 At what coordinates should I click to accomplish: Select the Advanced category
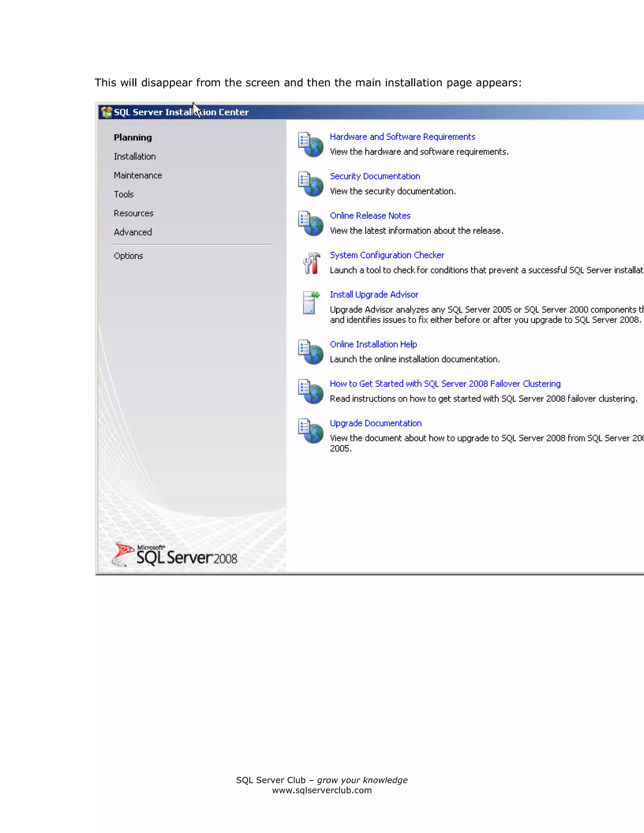[133, 232]
